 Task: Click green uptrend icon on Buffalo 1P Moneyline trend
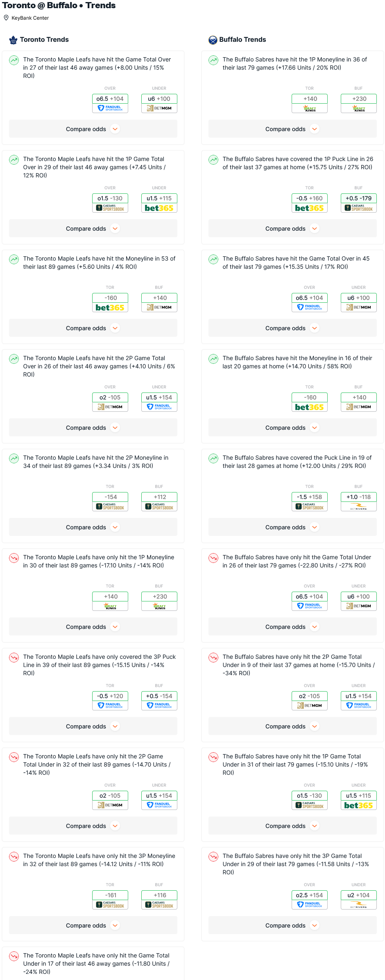coord(213,60)
